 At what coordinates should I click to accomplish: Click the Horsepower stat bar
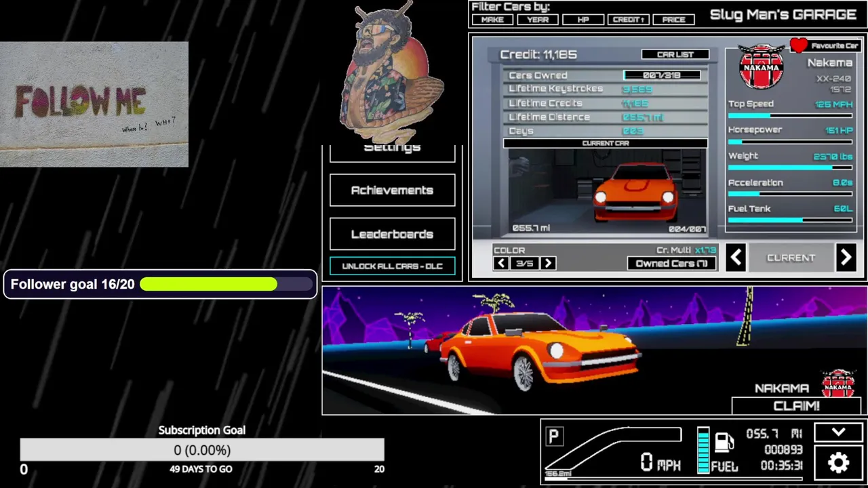click(x=790, y=142)
